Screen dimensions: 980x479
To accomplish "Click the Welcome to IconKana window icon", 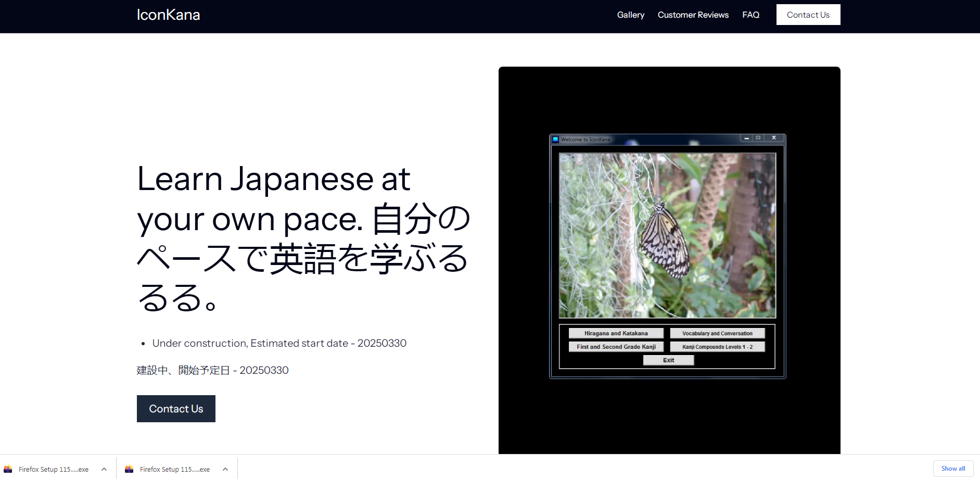I will pos(555,140).
